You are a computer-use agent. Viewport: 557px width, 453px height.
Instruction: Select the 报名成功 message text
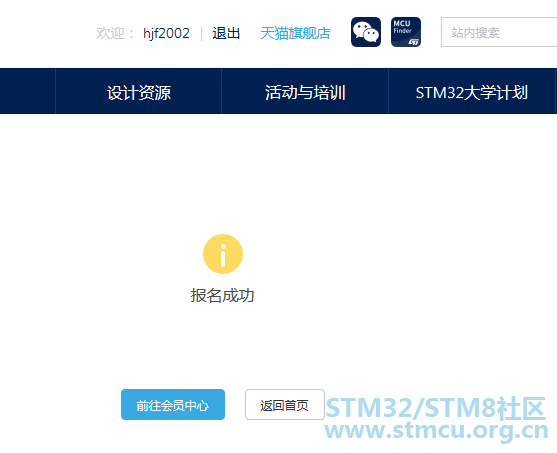222,295
